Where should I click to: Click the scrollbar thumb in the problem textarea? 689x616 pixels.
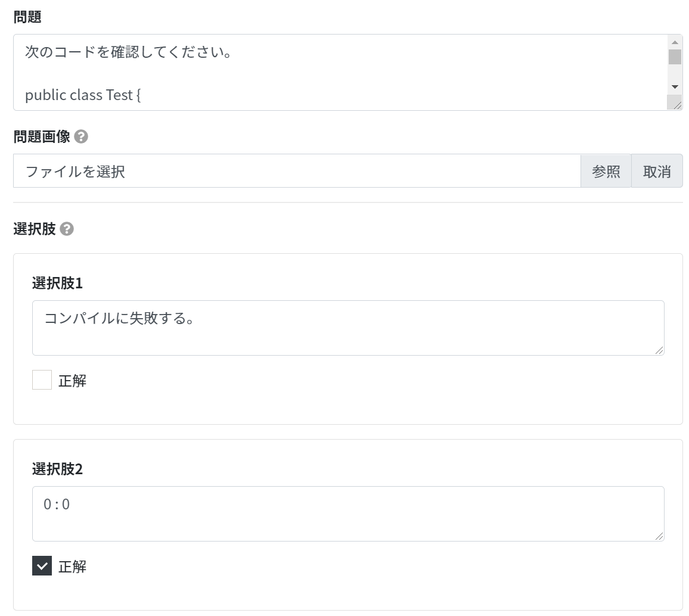[675, 57]
